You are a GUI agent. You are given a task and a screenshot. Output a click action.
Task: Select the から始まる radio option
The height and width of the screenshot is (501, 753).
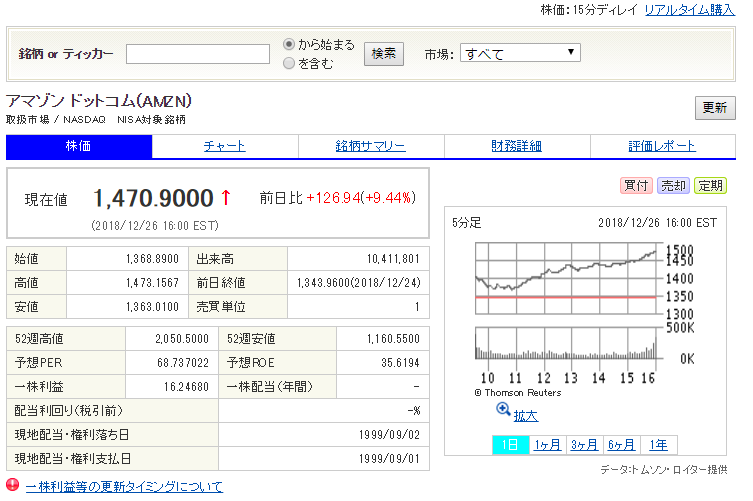coord(289,44)
